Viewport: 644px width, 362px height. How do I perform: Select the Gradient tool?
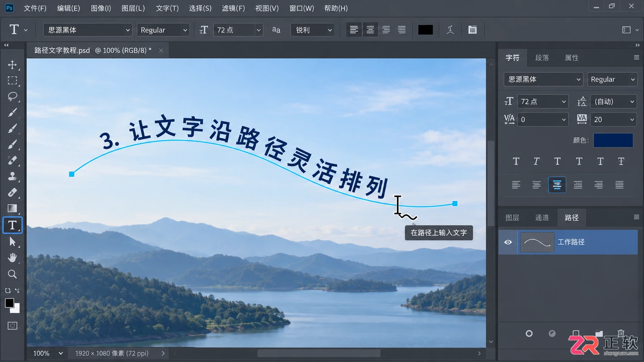point(13,208)
